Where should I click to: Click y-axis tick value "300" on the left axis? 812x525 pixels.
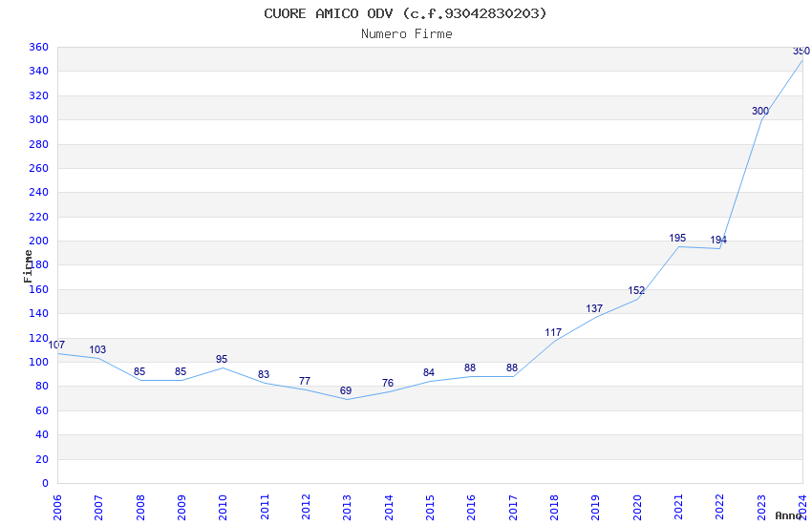pos(39,119)
